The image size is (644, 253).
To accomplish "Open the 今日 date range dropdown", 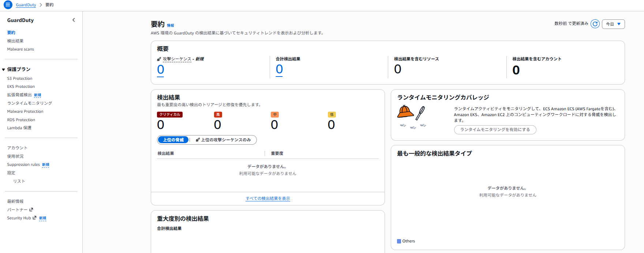I will click(613, 24).
